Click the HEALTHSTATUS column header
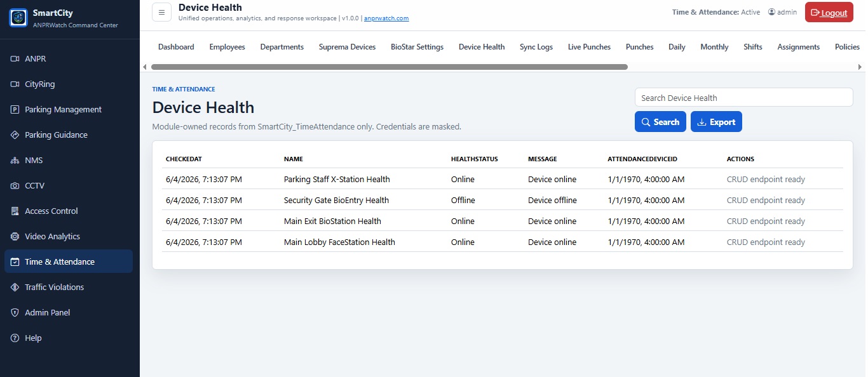Screen dimensions: 868x377 [474, 159]
